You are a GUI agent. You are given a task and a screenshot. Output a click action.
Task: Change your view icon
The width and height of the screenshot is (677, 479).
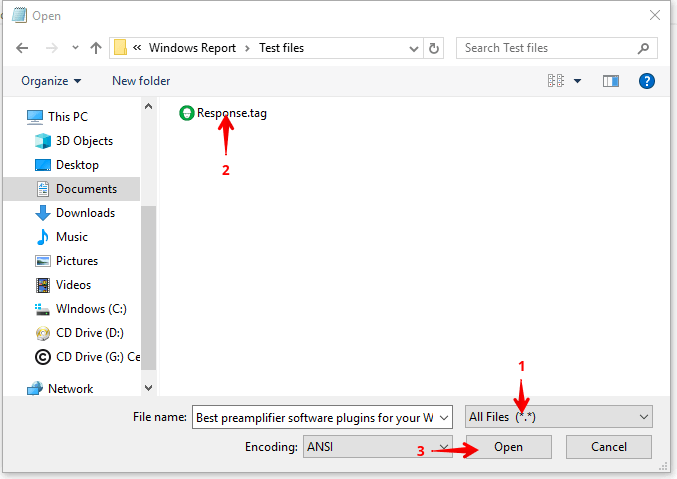click(x=556, y=81)
